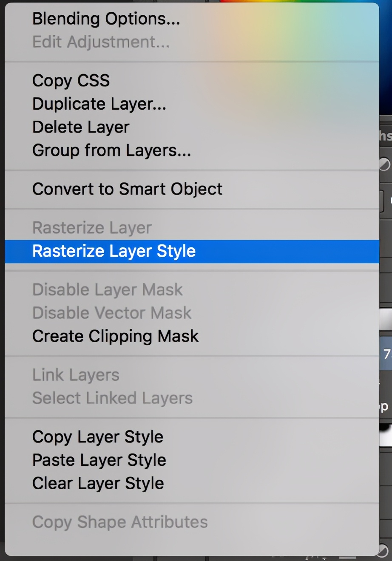Choose Select Linked Layers item

pyautogui.click(x=112, y=398)
